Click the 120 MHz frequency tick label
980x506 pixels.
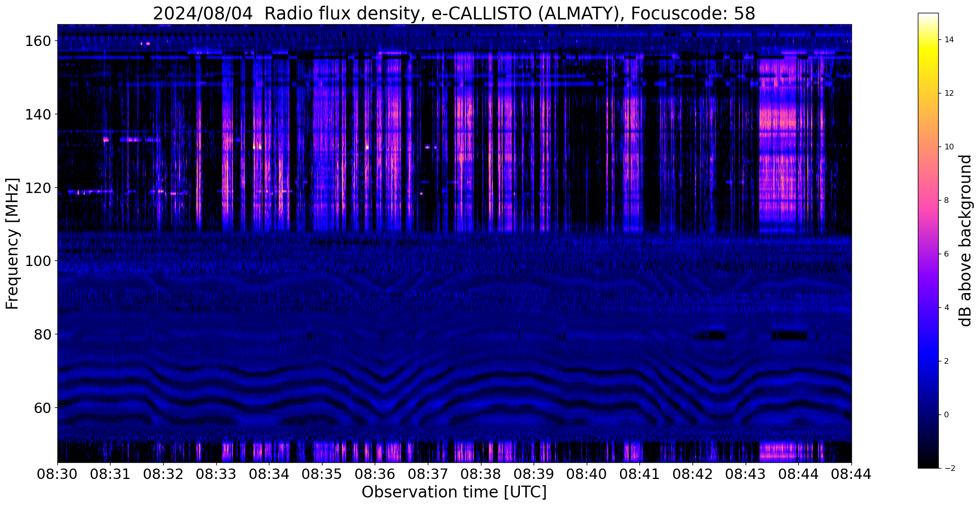[37, 188]
